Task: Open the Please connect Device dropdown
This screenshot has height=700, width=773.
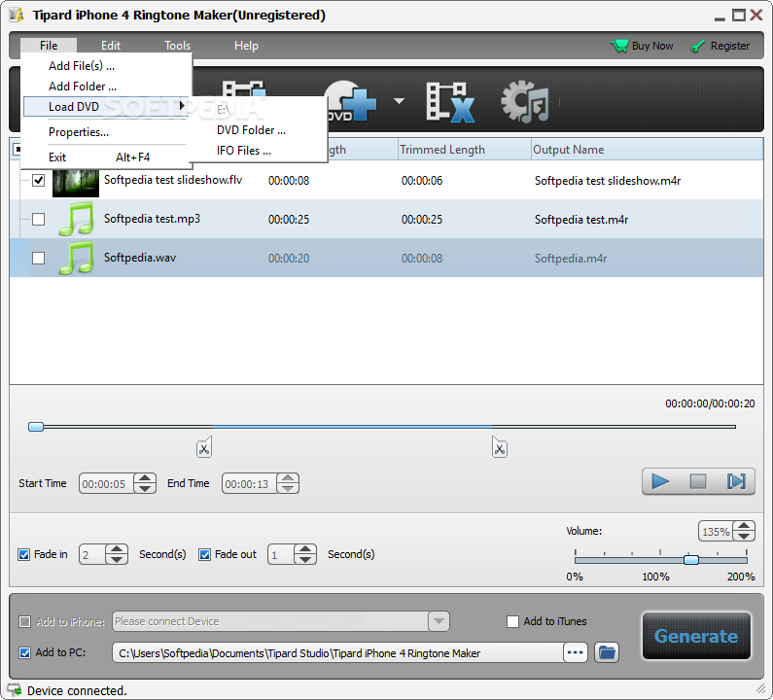Action: click(439, 621)
